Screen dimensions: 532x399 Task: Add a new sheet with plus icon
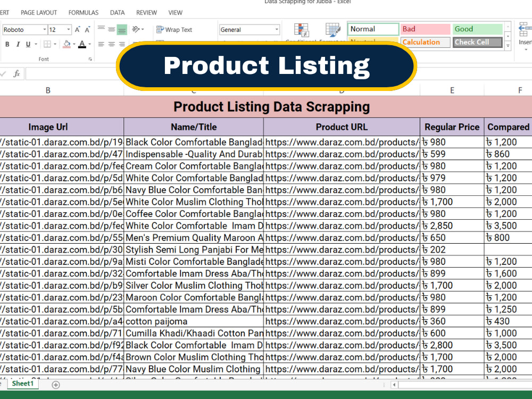[56, 385]
